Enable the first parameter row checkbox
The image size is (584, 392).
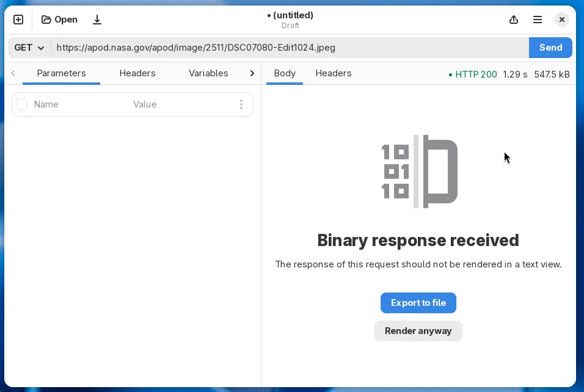(21, 104)
